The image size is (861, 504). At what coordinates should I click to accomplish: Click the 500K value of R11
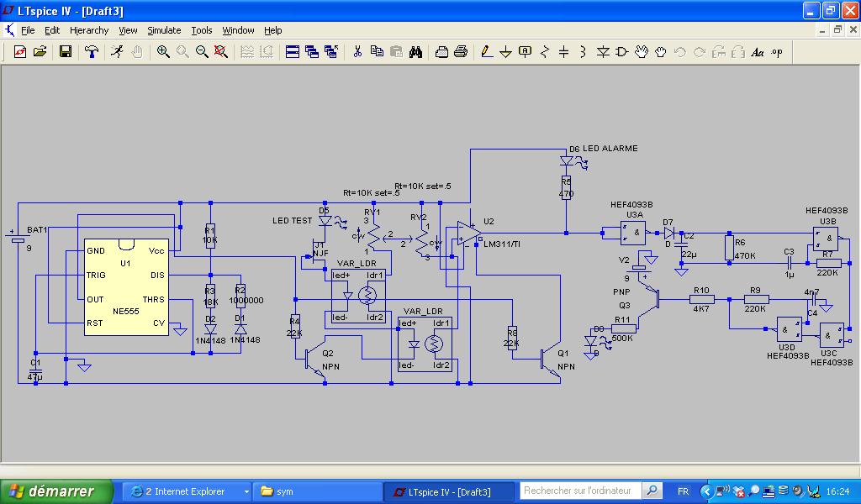622,338
